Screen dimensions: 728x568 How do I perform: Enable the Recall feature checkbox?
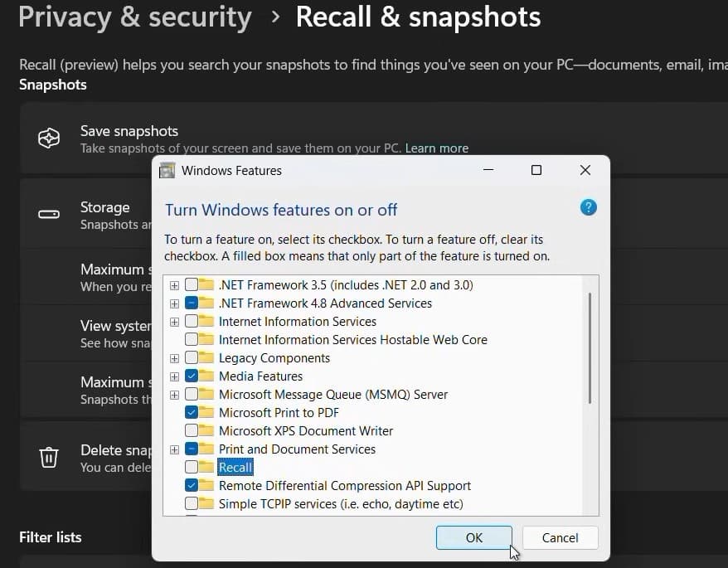pyautogui.click(x=192, y=468)
